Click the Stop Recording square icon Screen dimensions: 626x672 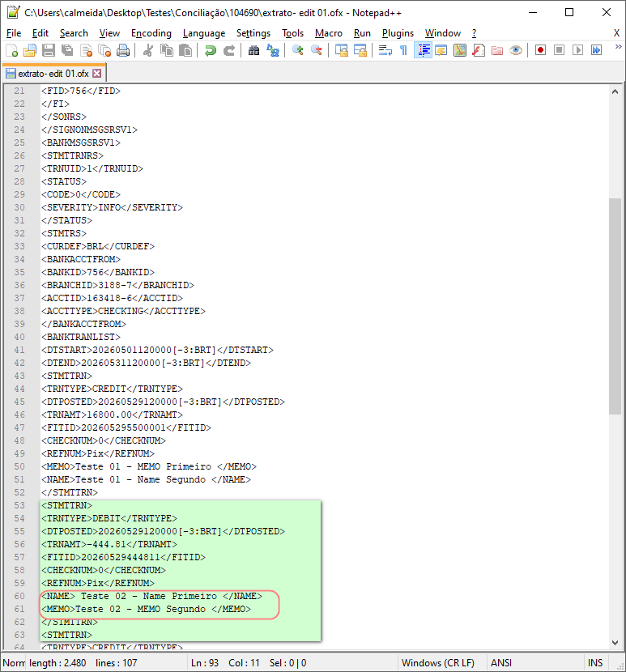coord(559,50)
